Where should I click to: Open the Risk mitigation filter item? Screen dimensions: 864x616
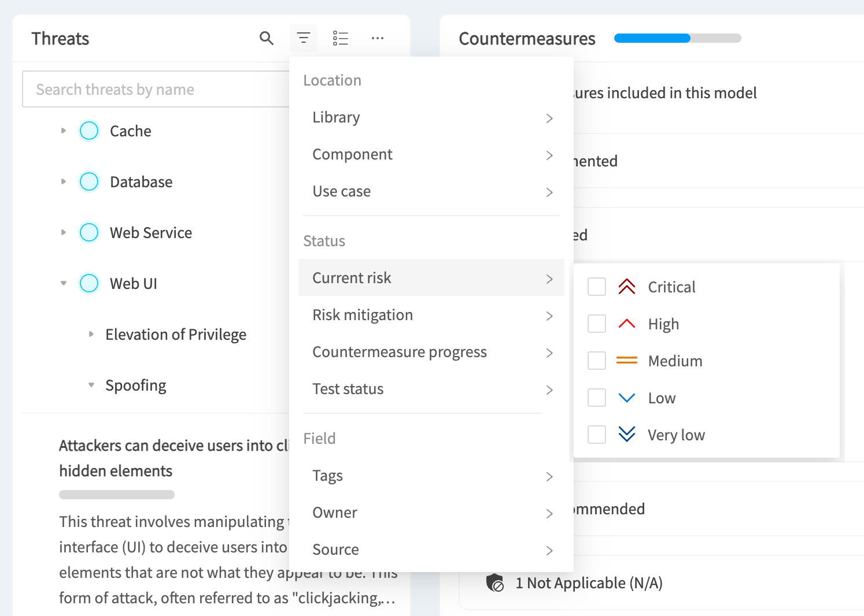[431, 314]
